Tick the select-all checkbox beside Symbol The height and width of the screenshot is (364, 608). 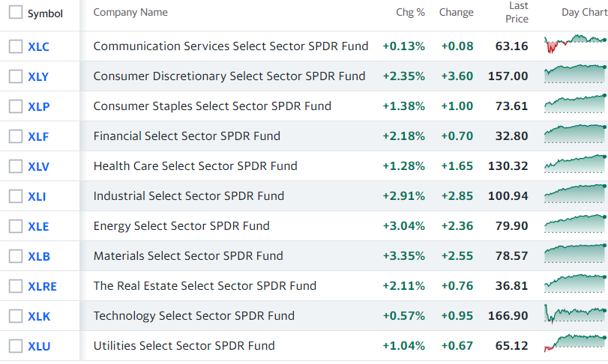click(16, 13)
